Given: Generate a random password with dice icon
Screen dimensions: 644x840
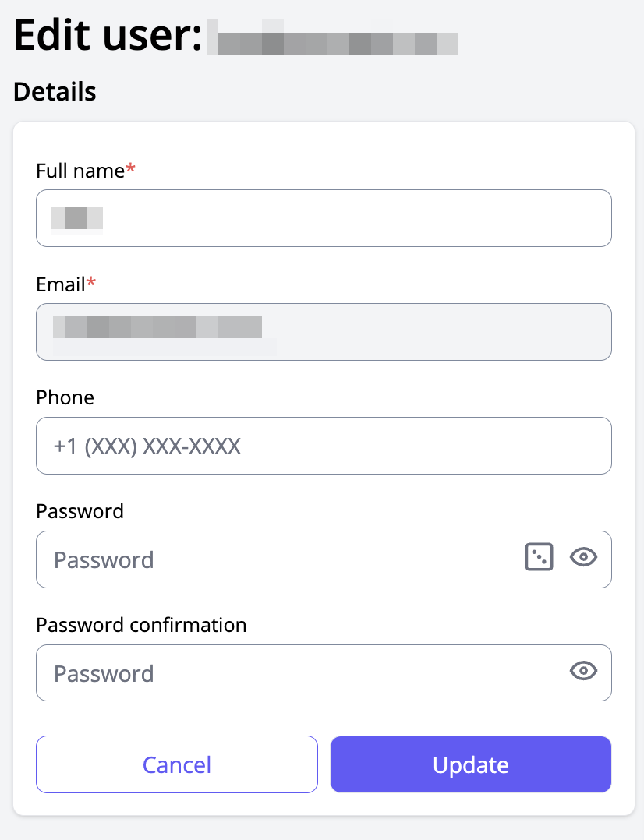Looking at the screenshot, I should point(539,558).
